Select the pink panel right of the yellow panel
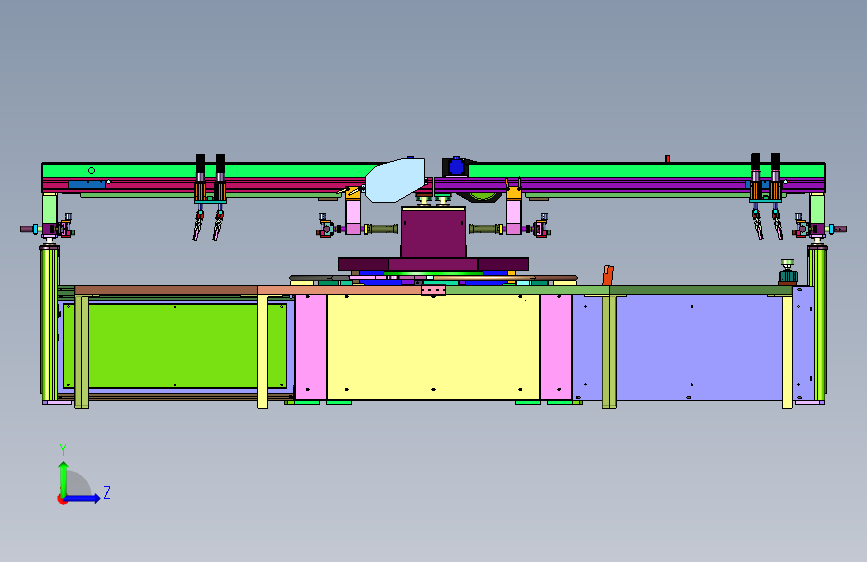Viewport: 867px width, 562px height. [556, 347]
